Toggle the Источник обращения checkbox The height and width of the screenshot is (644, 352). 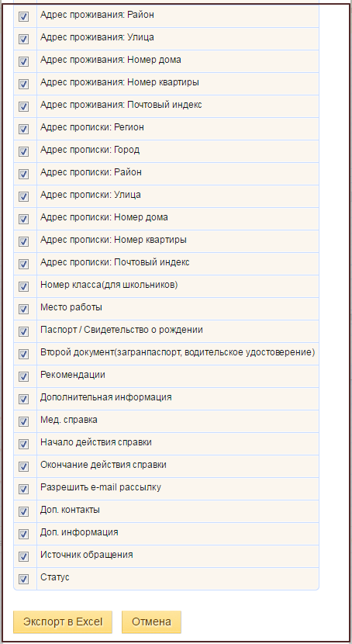click(x=24, y=556)
